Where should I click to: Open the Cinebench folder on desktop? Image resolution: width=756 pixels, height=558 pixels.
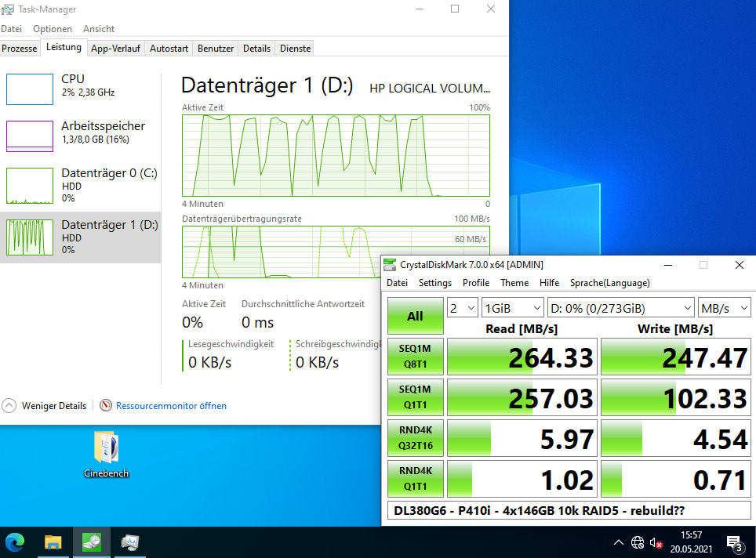coord(106,455)
